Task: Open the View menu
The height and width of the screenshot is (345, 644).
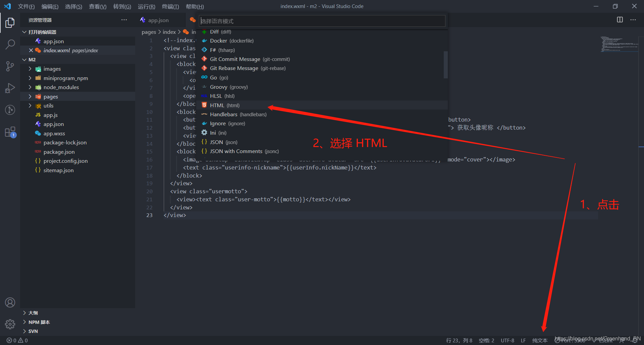Action: [x=98, y=6]
